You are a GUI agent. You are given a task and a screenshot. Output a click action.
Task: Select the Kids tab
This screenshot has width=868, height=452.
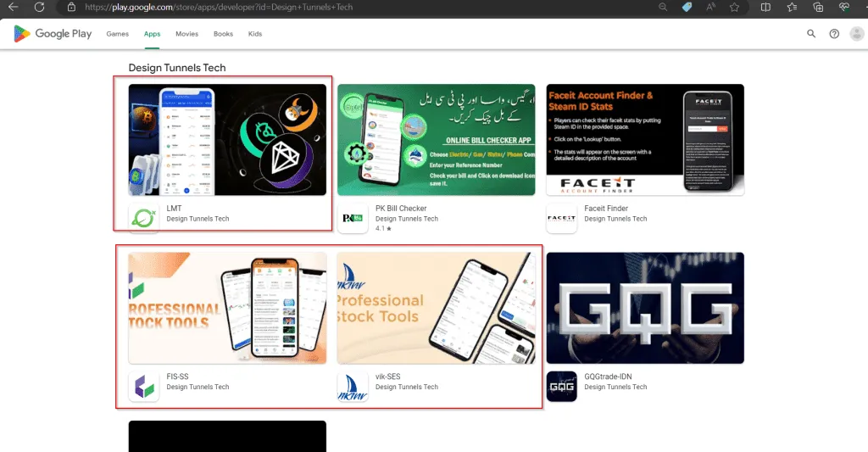click(255, 34)
